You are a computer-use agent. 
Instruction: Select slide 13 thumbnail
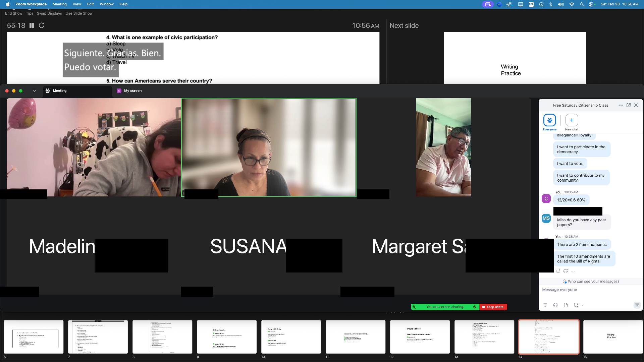pyautogui.click(x=484, y=337)
